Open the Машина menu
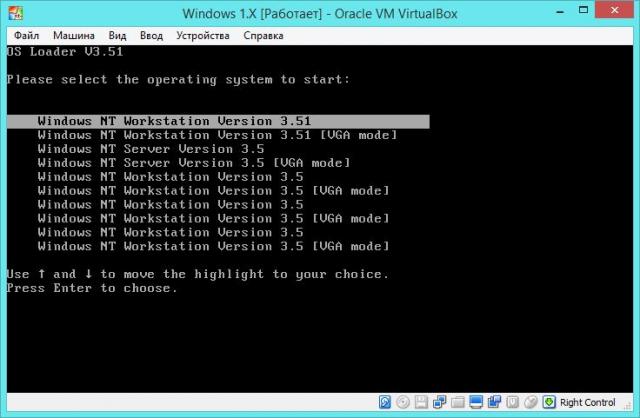The height and width of the screenshot is (418, 640). [73, 36]
